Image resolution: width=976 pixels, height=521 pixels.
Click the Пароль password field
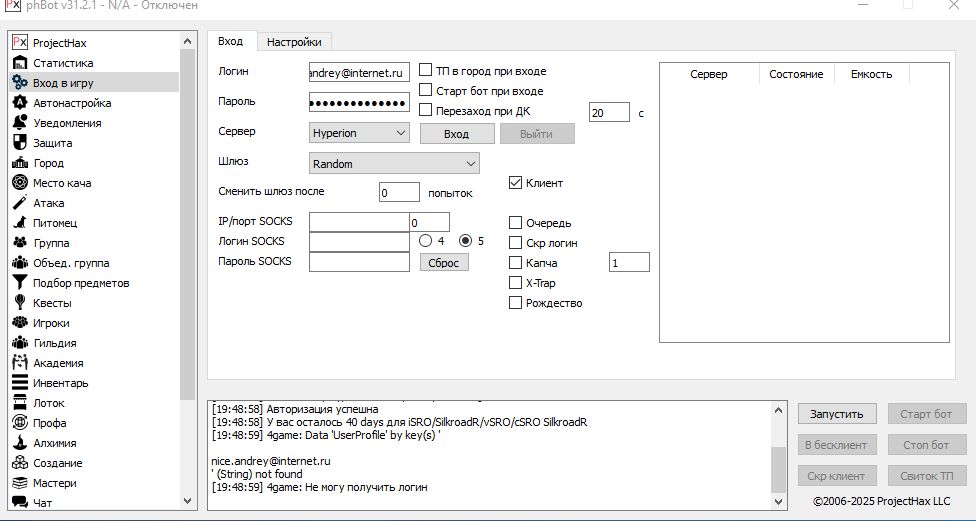(359, 102)
